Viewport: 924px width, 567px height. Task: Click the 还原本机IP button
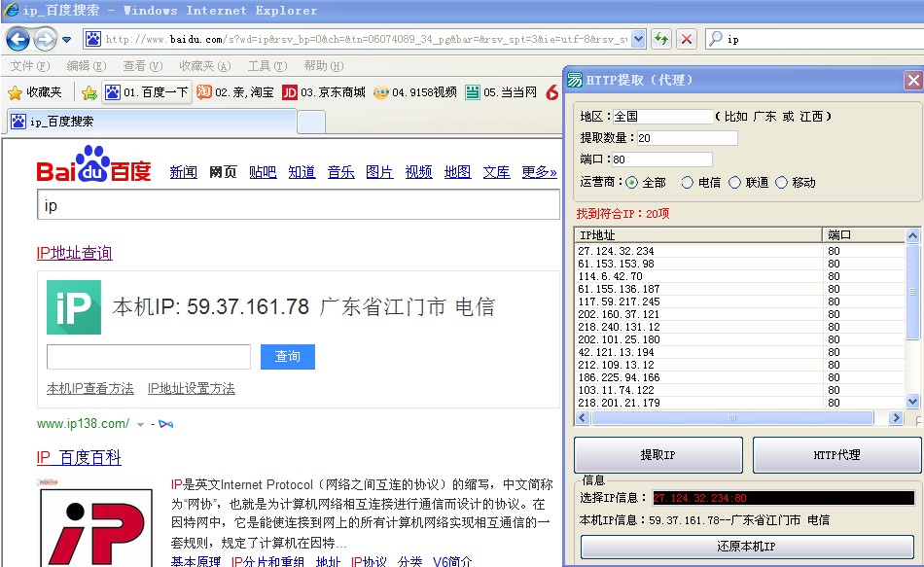tap(747, 547)
